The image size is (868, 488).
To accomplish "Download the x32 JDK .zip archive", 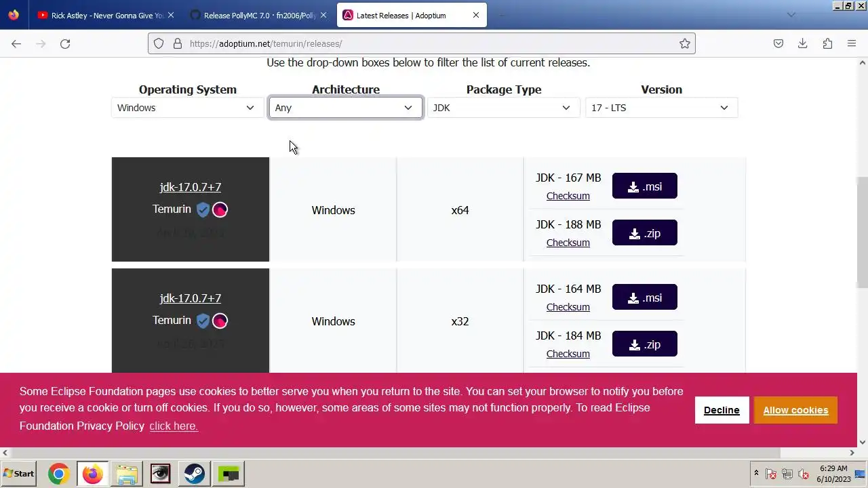I will [x=644, y=344].
